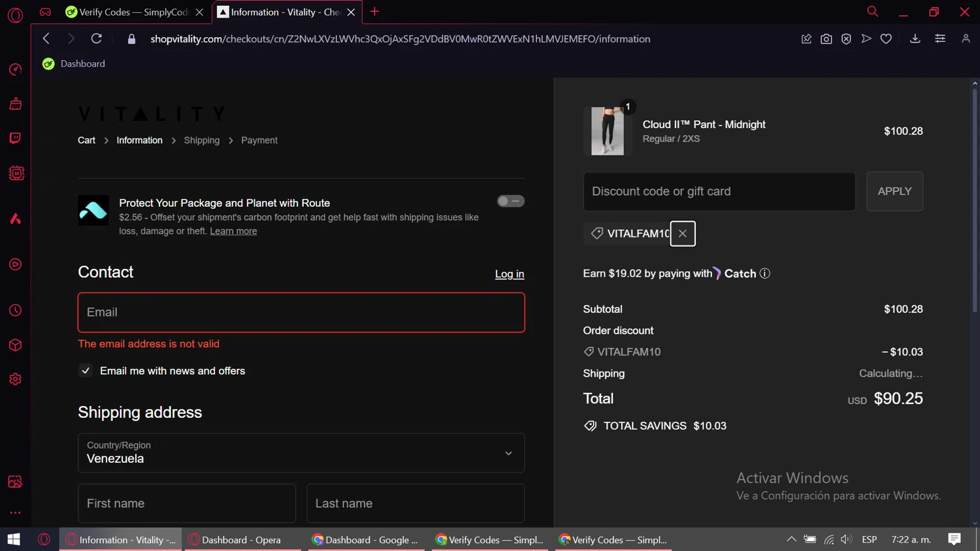Open Dashboard - Google Chrome taskbar window
980x551 pixels.
[x=367, y=540]
